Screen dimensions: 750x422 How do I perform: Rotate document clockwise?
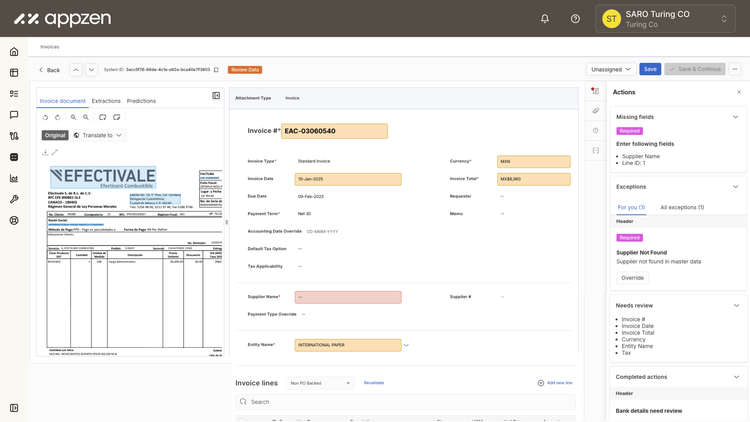point(58,117)
